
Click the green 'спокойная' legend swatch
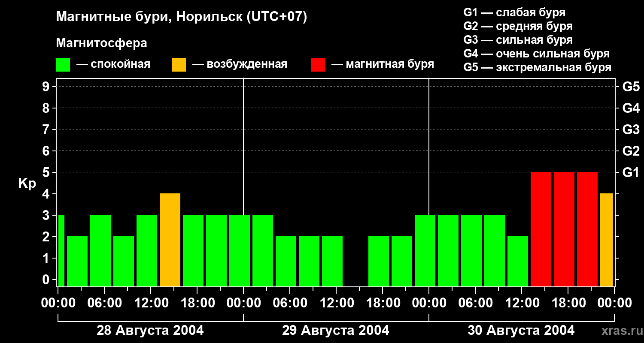[x=63, y=65]
